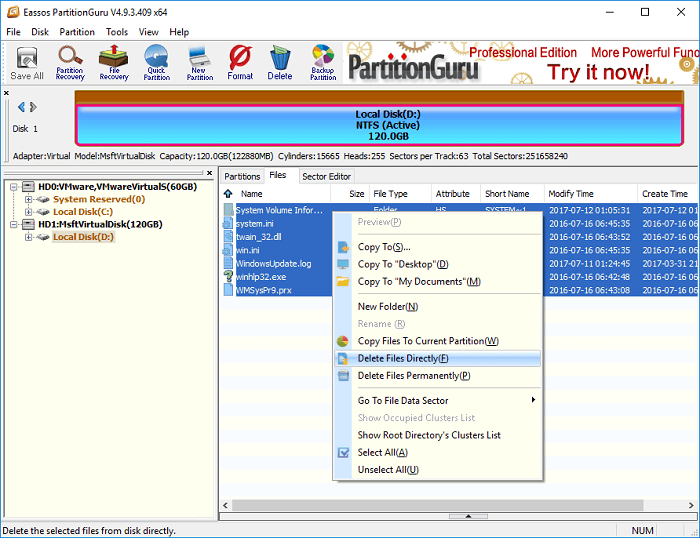Select the twain_32.dll file row

click(x=259, y=237)
